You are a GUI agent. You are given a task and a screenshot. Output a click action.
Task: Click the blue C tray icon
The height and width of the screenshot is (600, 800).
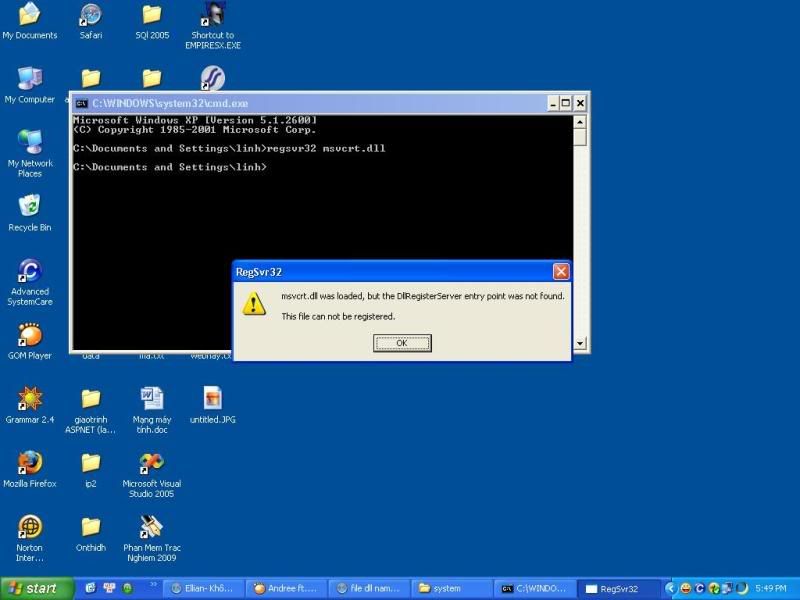pos(699,588)
